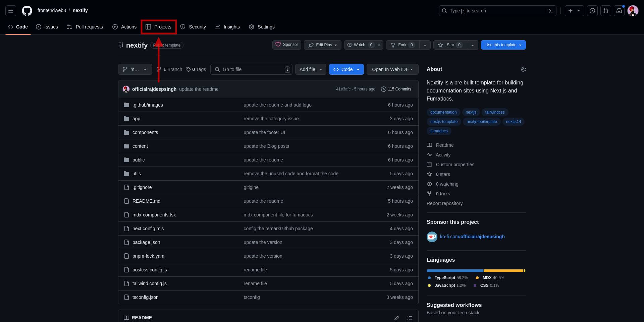Click the MDX orange language bar segment
644x322 pixels.
coord(503,271)
